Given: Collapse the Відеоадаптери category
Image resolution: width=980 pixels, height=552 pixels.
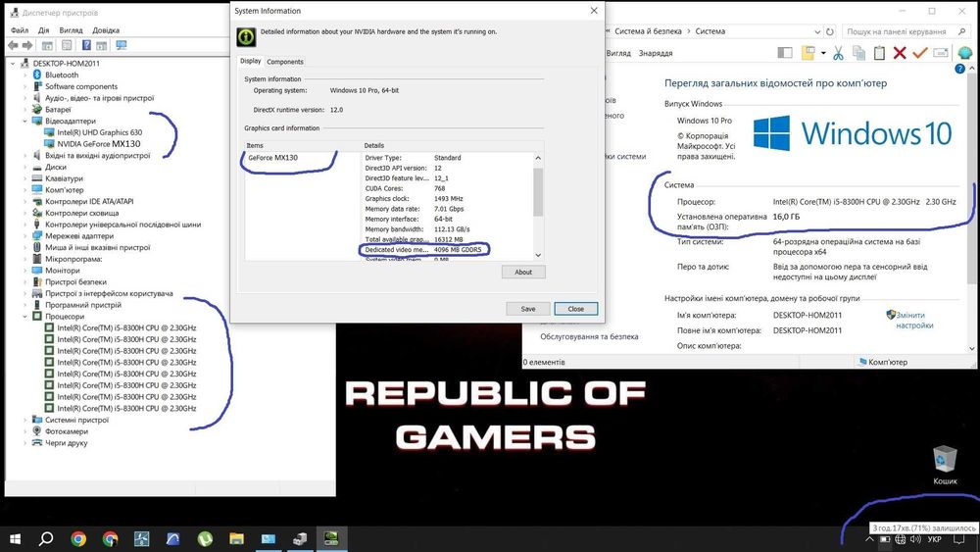Looking at the screenshot, I should coord(25,121).
